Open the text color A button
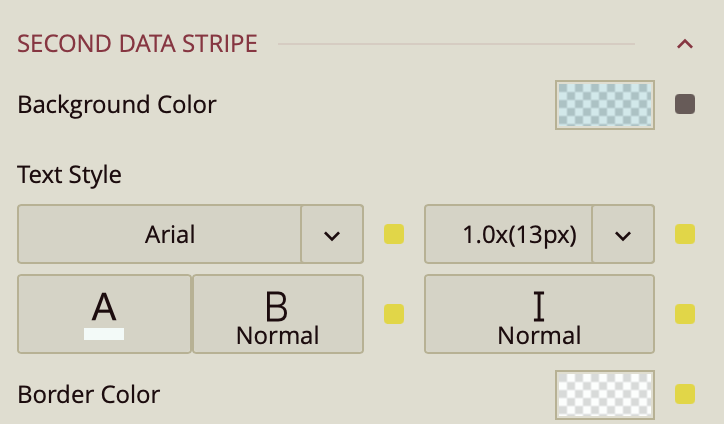The height and width of the screenshot is (424, 724). pos(104,314)
